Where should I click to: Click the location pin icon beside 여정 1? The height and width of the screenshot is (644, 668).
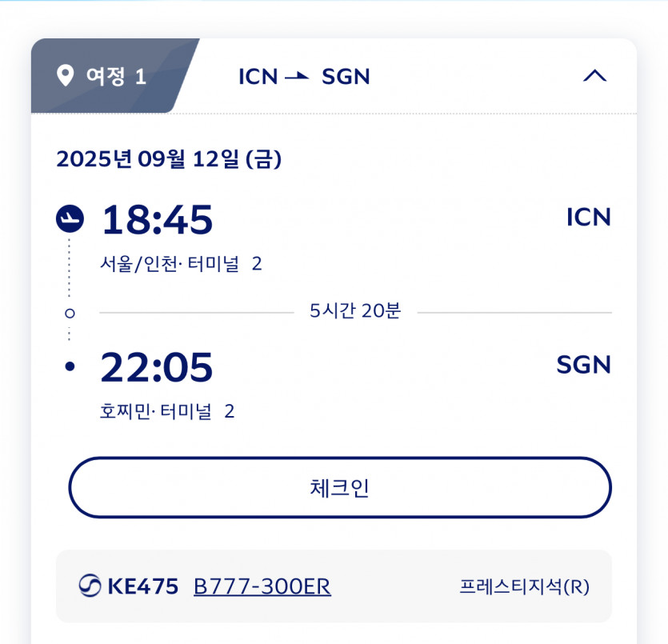point(65,77)
